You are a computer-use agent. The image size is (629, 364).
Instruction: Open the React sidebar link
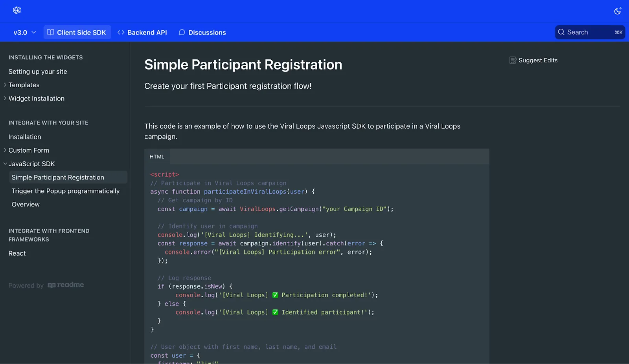click(x=17, y=253)
